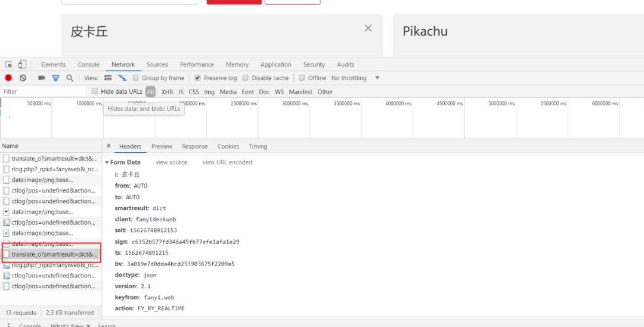This screenshot has width=644, height=327.
Task: Filter requests by Doc type
Action: coord(265,92)
